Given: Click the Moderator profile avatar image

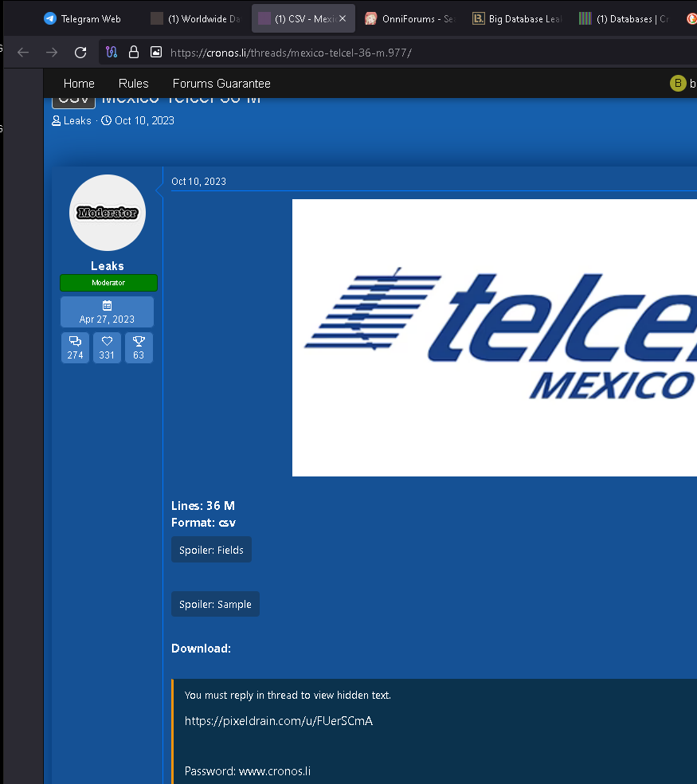Looking at the screenshot, I should click(107, 213).
